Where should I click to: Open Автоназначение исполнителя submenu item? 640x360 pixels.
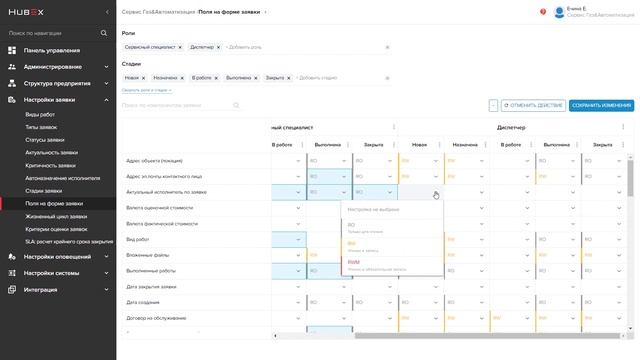click(x=62, y=178)
